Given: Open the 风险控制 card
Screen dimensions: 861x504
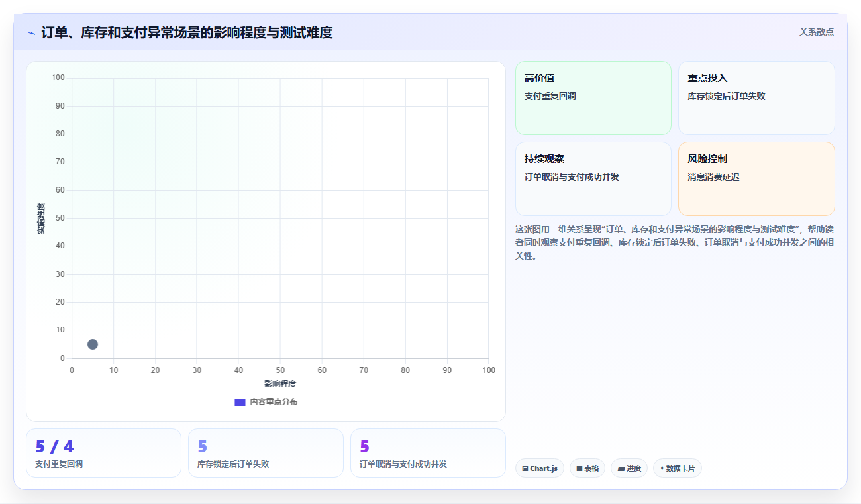Looking at the screenshot, I should 756,179.
